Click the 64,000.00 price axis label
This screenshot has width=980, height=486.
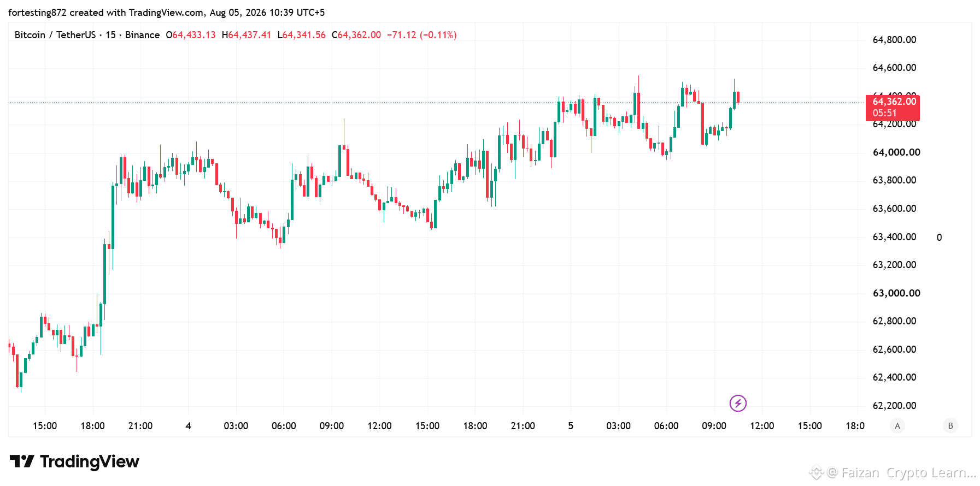click(x=896, y=152)
